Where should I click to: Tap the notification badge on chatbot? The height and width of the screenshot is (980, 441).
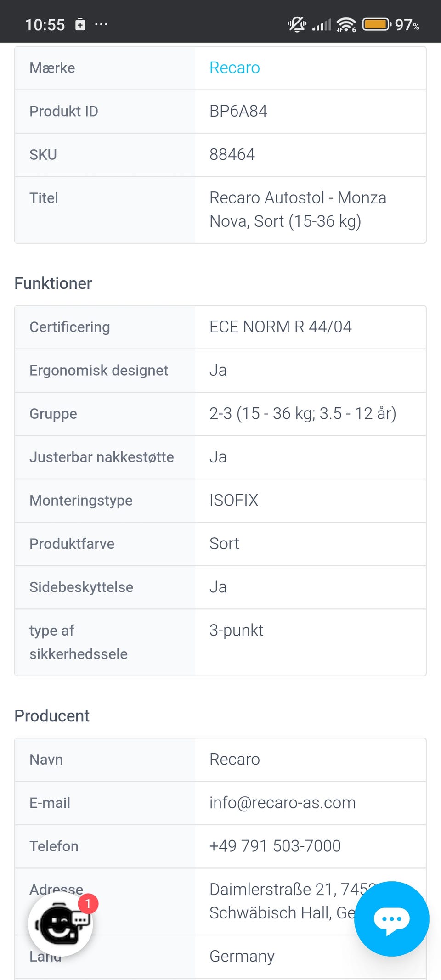pyautogui.click(x=88, y=903)
